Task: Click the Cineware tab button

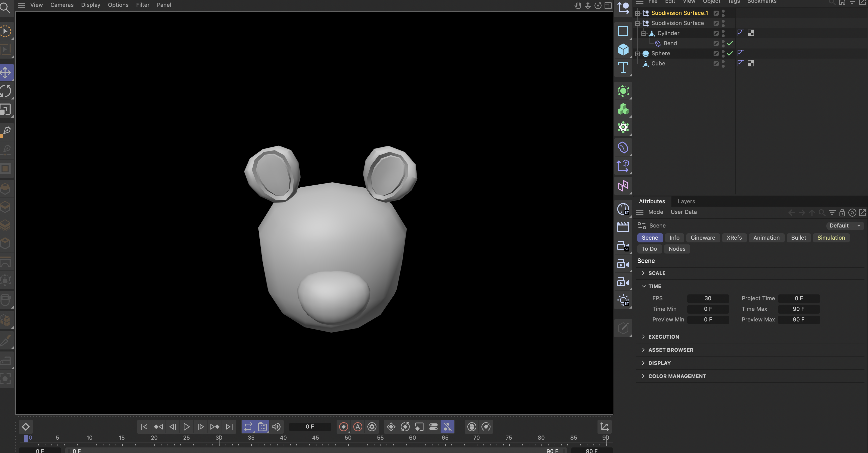Action: click(702, 237)
